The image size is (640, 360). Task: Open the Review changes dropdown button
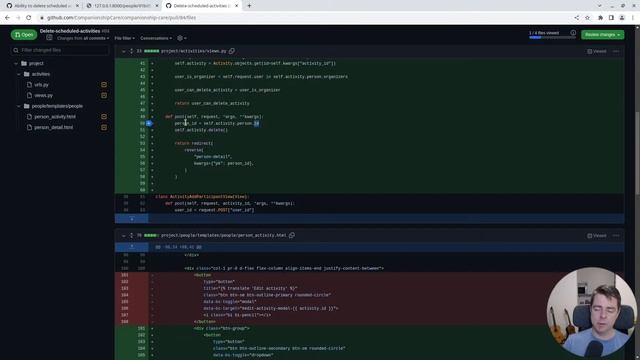pyautogui.click(x=602, y=35)
